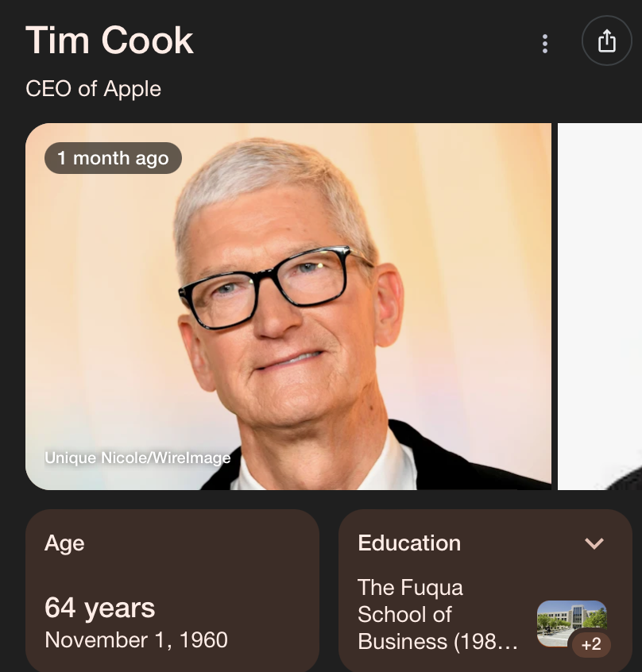The image size is (642, 672).
Task: Open the main portrait photo
Action: [288, 307]
